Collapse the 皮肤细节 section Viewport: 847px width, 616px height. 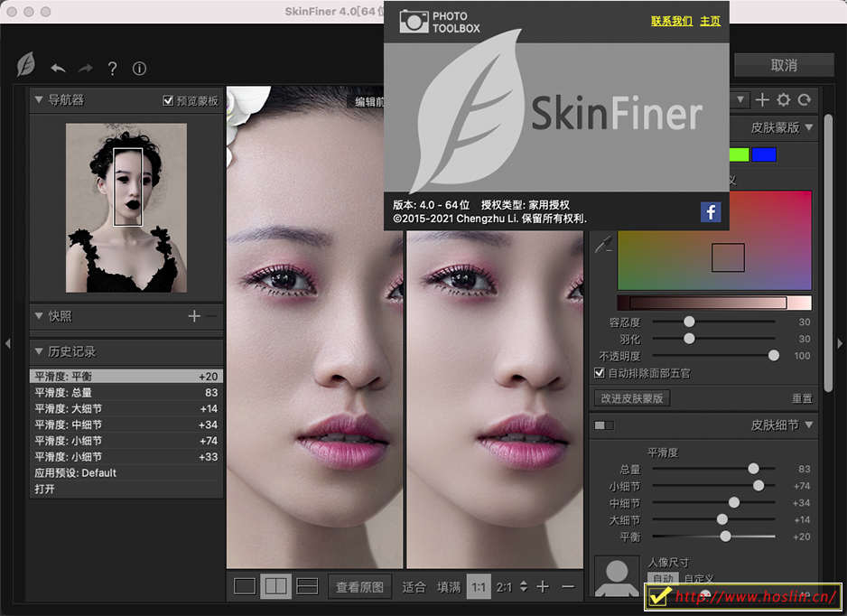[x=809, y=425]
